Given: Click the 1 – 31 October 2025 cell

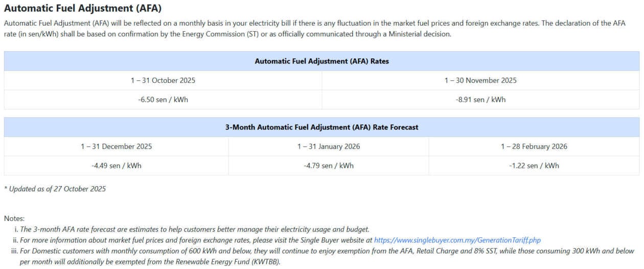Looking at the screenshot, I should [163, 80].
